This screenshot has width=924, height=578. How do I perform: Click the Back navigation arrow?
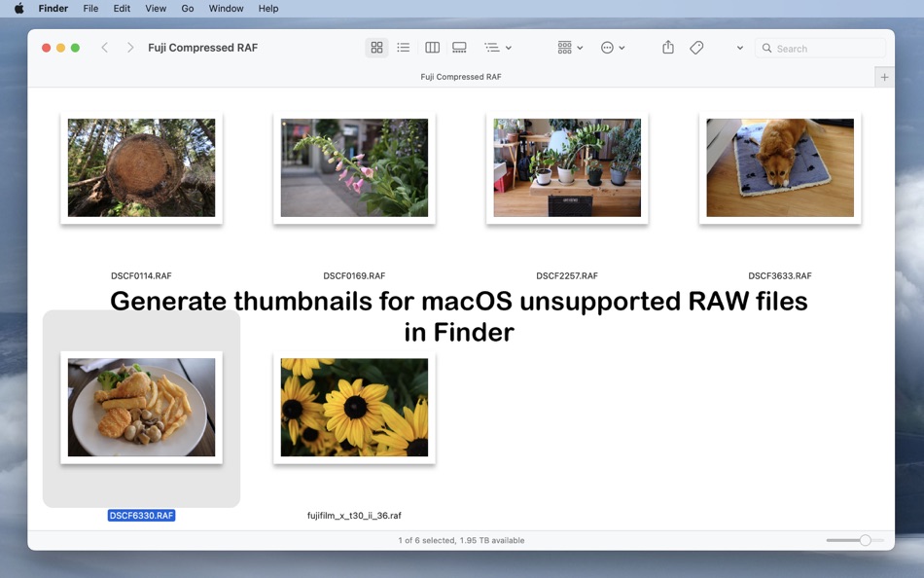point(103,46)
